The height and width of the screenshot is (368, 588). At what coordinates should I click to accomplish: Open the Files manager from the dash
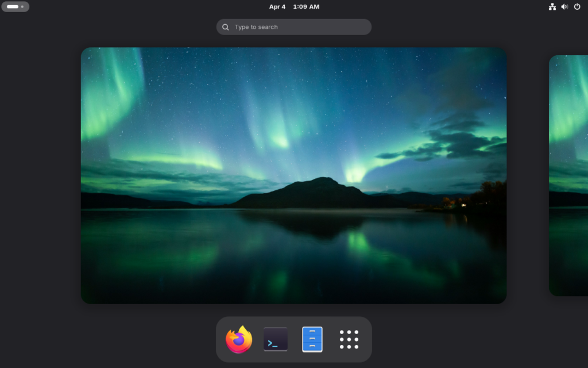(312, 339)
